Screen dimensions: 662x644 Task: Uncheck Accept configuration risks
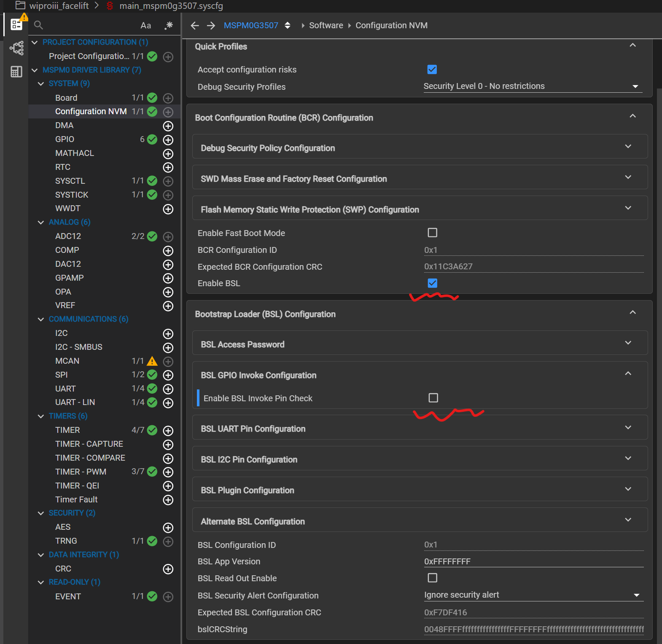click(x=432, y=70)
